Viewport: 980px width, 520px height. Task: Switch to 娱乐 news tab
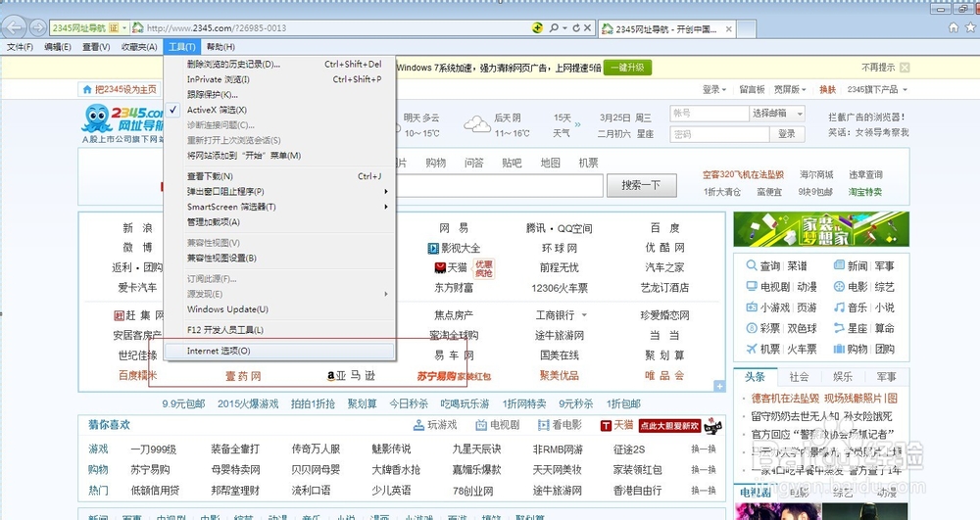pos(843,376)
